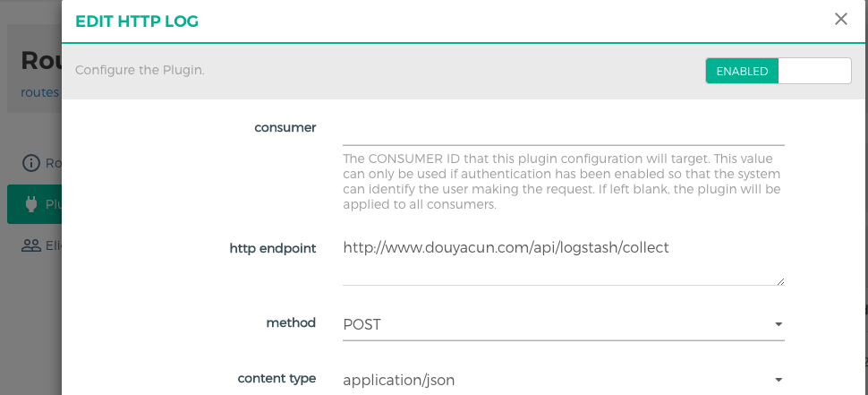Click the consumer ID help description text

[563, 181]
